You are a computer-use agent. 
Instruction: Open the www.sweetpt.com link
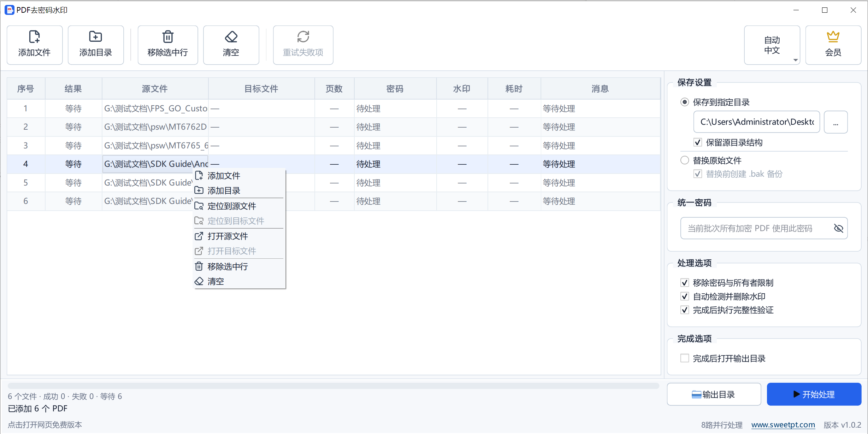tap(783, 425)
